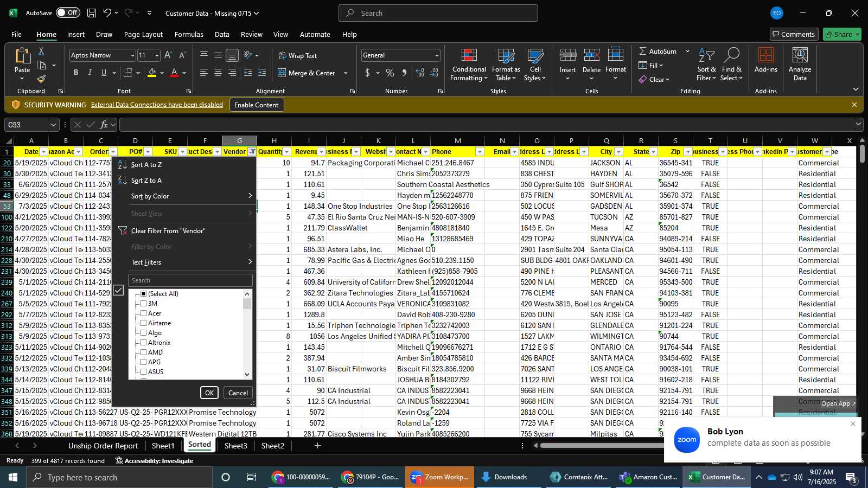
Task: Click Decrease Font Size icon
Action: point(182,55)
